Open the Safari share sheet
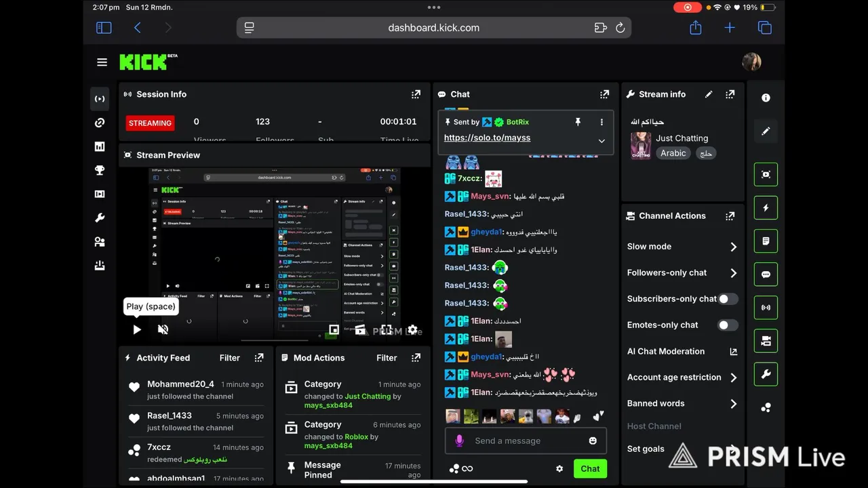This screenshot has width=868, height=488. 695,27
